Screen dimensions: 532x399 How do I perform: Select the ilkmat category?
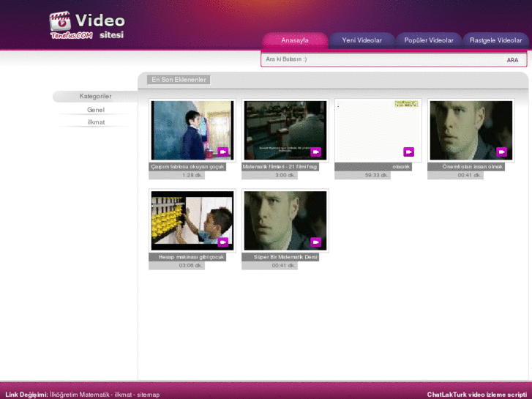point(96,122)
